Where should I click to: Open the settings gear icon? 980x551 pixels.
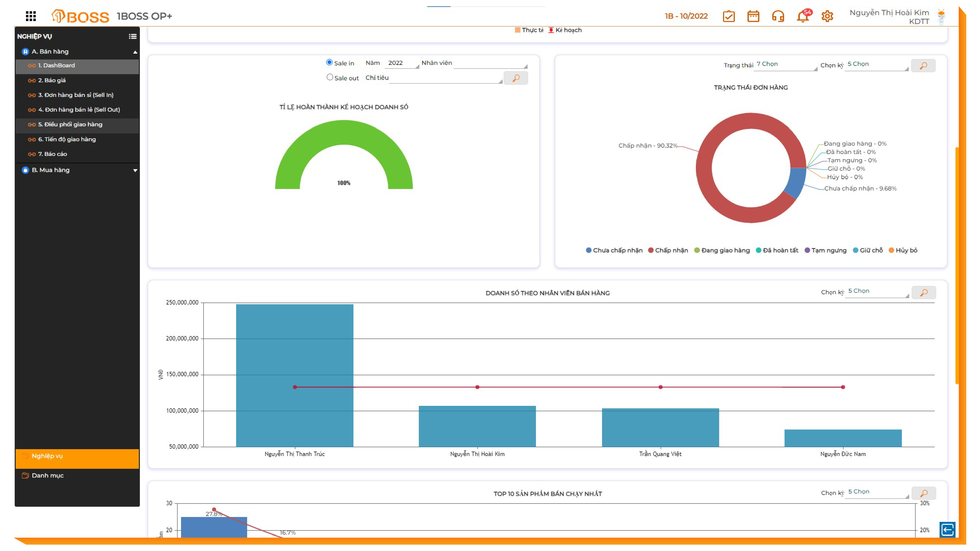[827, 16]
